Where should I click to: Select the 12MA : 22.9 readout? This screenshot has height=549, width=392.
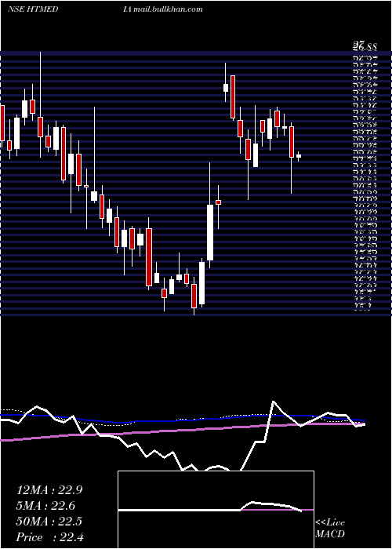point(49,490)
